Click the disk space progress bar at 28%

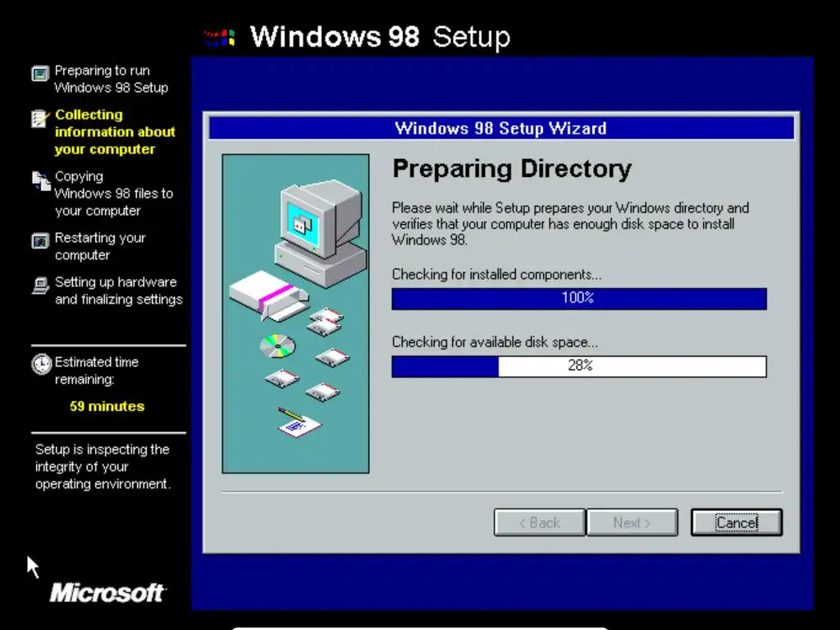click(579, 367)
